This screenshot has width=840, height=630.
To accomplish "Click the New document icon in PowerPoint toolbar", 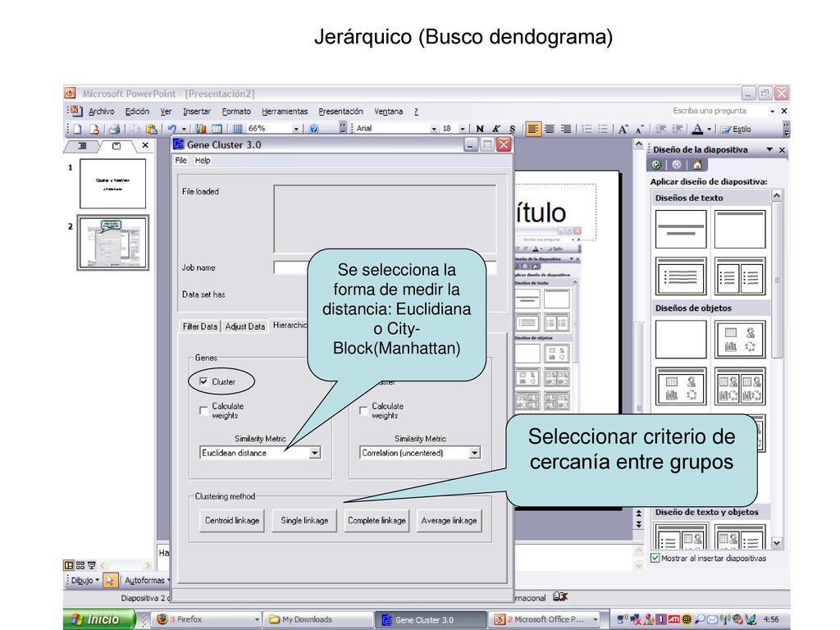I will pyautogui.click(x=78, y=129).
